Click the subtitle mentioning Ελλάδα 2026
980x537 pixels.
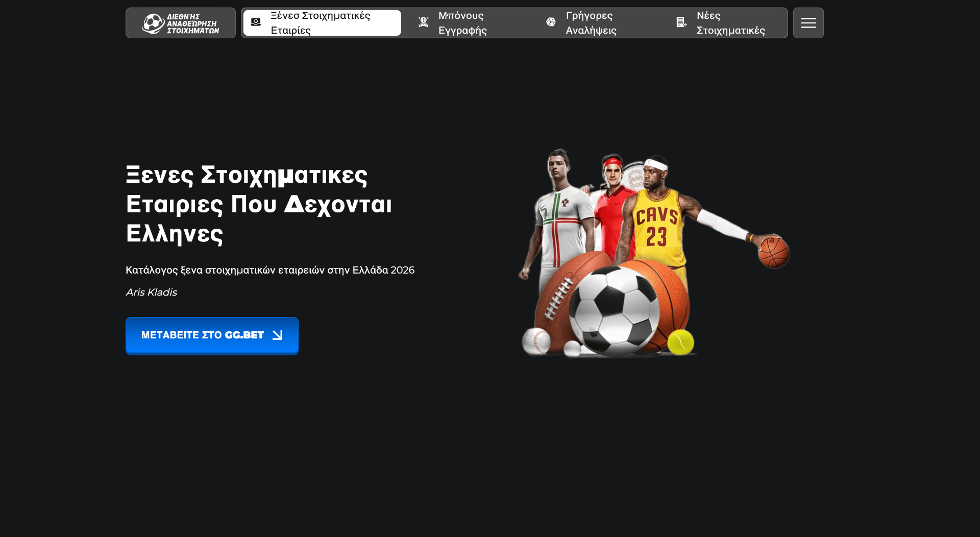pyautogui.click(x=270, y=270)
